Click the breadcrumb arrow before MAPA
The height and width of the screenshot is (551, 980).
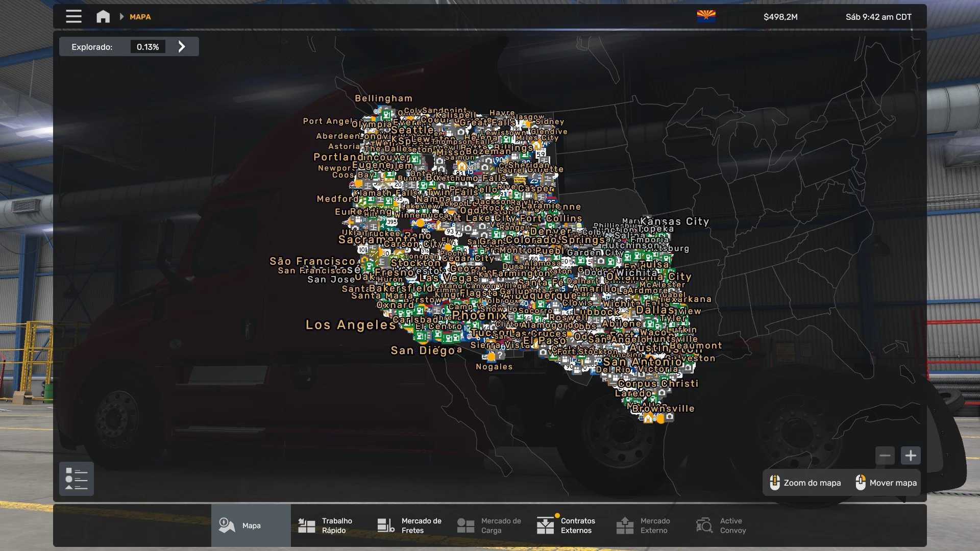(121, 16)
